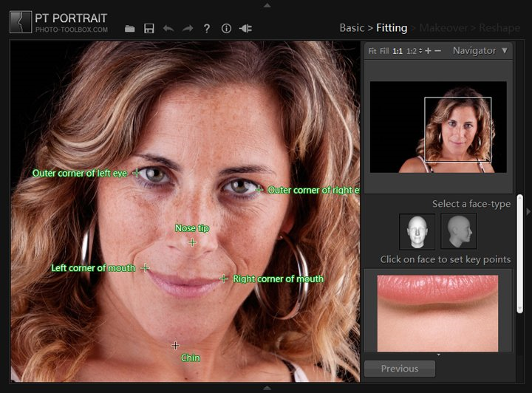
Task: Open help via the question mark icon
Action: [207, 29]
